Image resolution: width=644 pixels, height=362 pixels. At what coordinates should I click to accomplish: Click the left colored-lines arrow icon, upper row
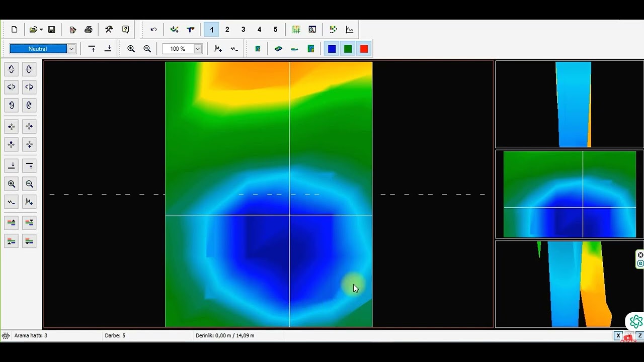click(x=12, y=223)
